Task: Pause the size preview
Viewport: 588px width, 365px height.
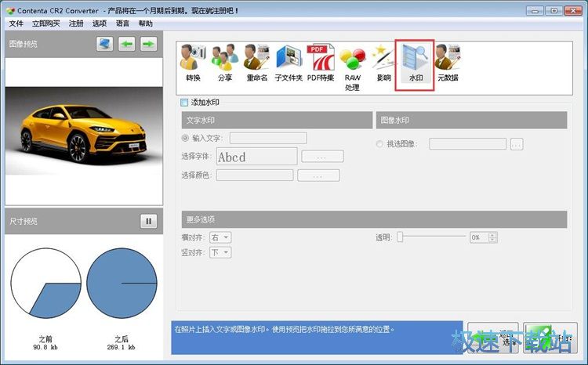Action: click(148, 221)
